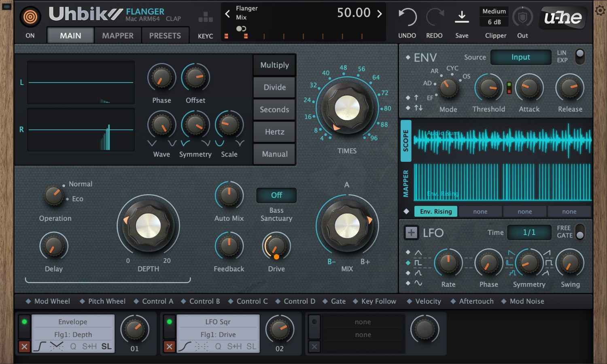Viewport: 607px width, 364px height.
Task: Click the Env. Rising modulation source label
Action: click(435, 211)
